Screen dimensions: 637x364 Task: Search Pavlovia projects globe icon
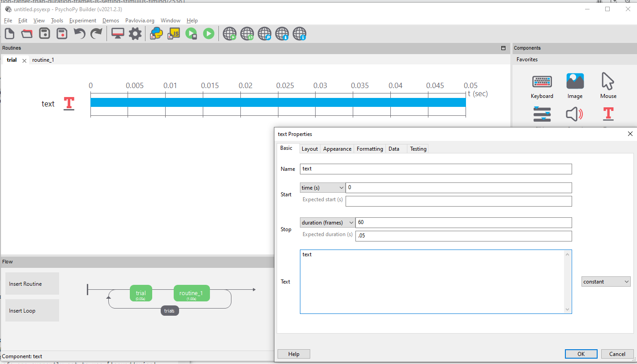pos(265,34)
